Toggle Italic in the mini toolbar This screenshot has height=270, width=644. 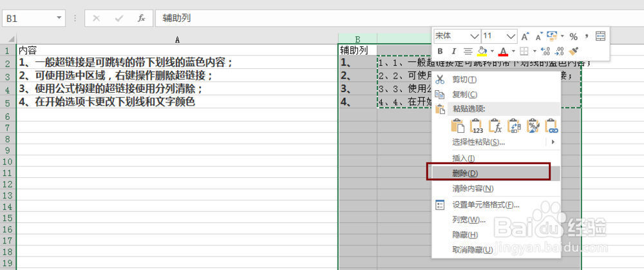tap(454, 52)
